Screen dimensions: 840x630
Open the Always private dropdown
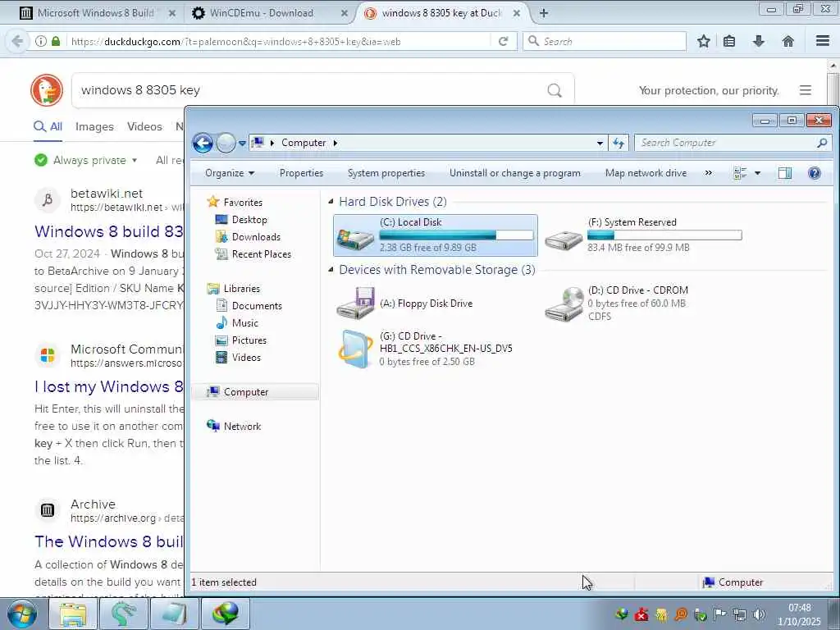85,160
